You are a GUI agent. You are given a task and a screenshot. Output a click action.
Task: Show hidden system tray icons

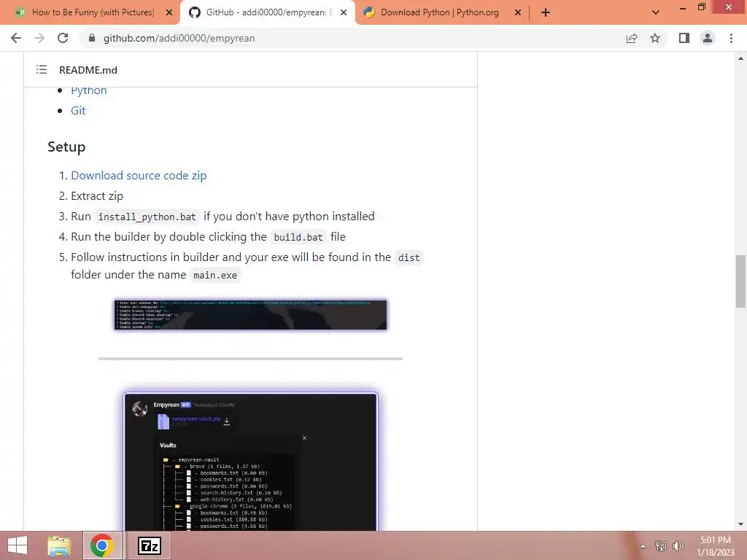coord(643,546)
